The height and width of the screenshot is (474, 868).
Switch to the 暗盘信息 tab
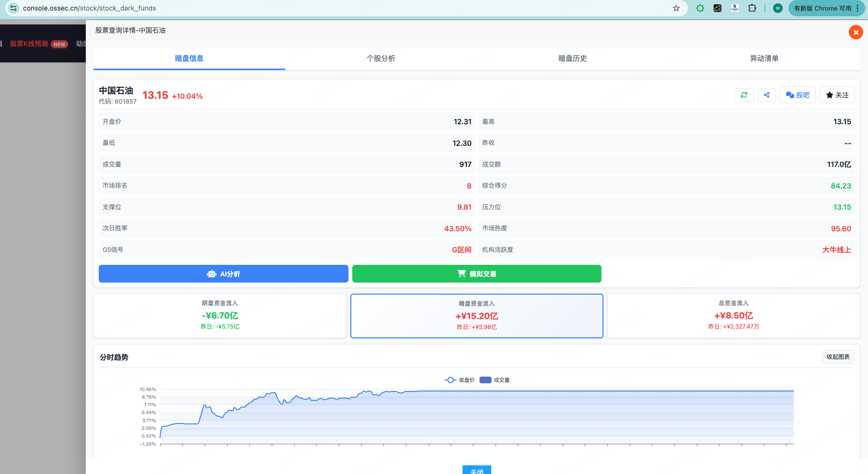(189, 59)
